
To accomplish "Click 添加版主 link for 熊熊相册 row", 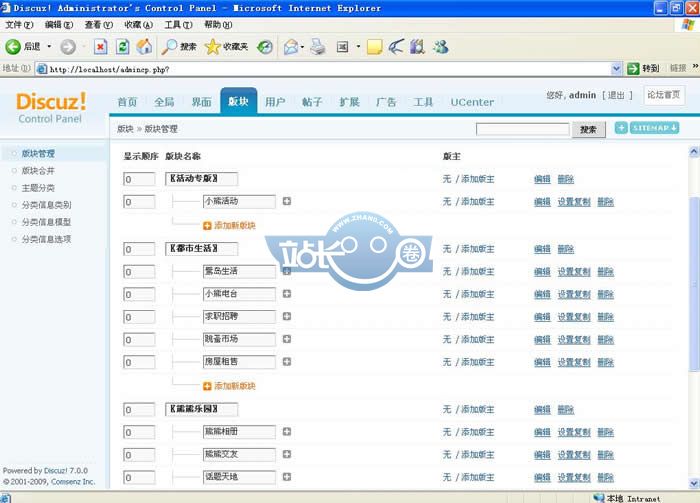I will (478, 432).
